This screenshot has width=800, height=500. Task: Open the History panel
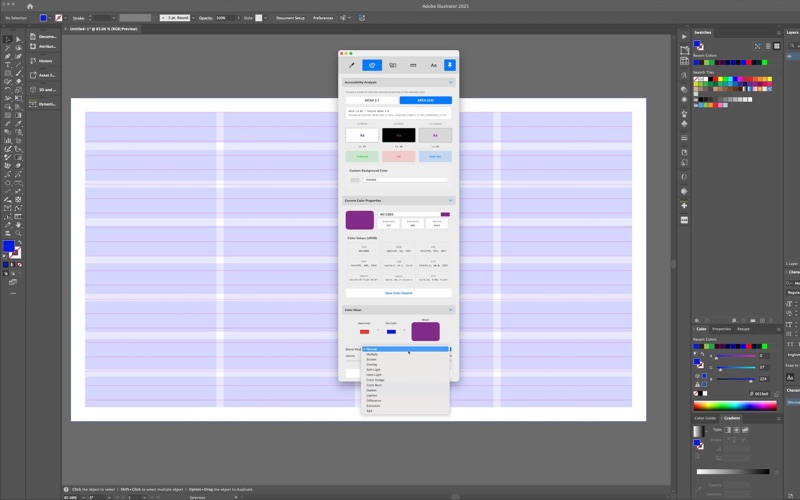point(43,61)
